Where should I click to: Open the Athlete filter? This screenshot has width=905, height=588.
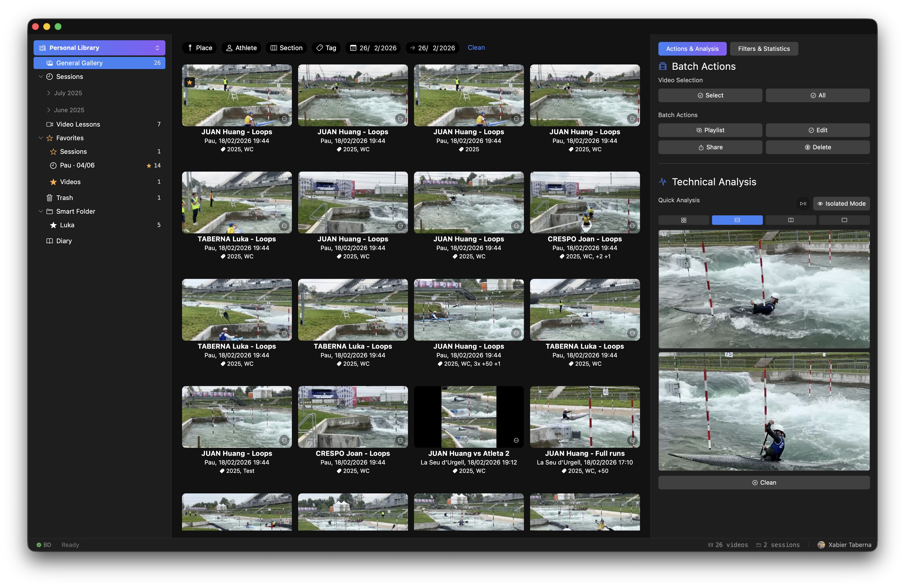tap(241, 47)
